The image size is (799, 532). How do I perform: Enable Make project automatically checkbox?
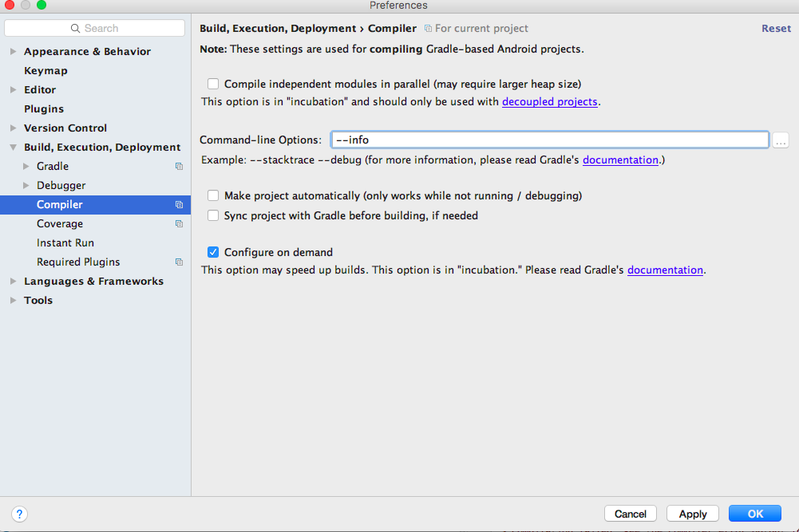(x=213, y=196)
